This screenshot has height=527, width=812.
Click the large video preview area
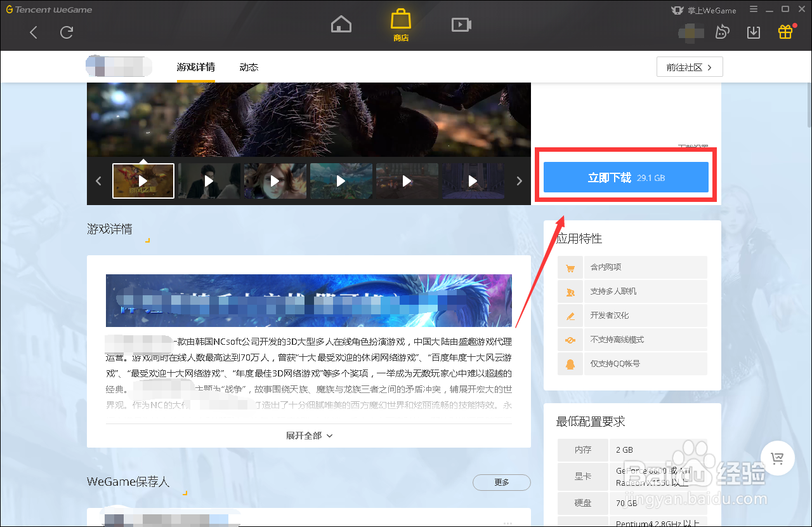click(309, 119)
